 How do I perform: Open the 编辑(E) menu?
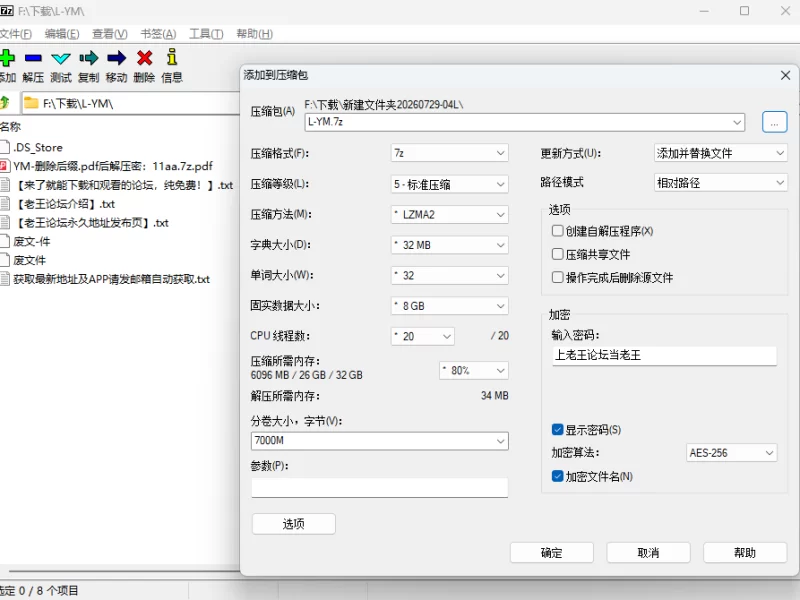point(62,34)
